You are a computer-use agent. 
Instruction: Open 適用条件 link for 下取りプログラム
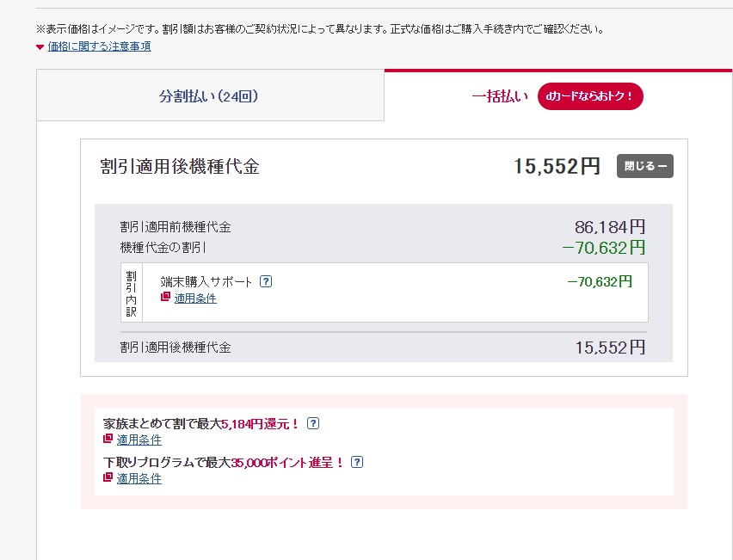pos(139,478)
